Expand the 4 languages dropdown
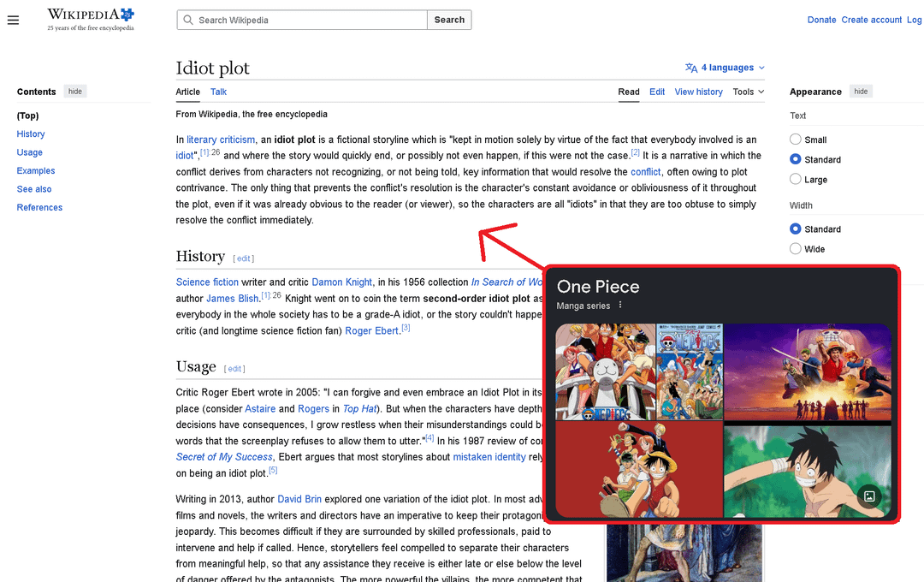This screenshot has height=582, width=924. (x=725, y=68)
